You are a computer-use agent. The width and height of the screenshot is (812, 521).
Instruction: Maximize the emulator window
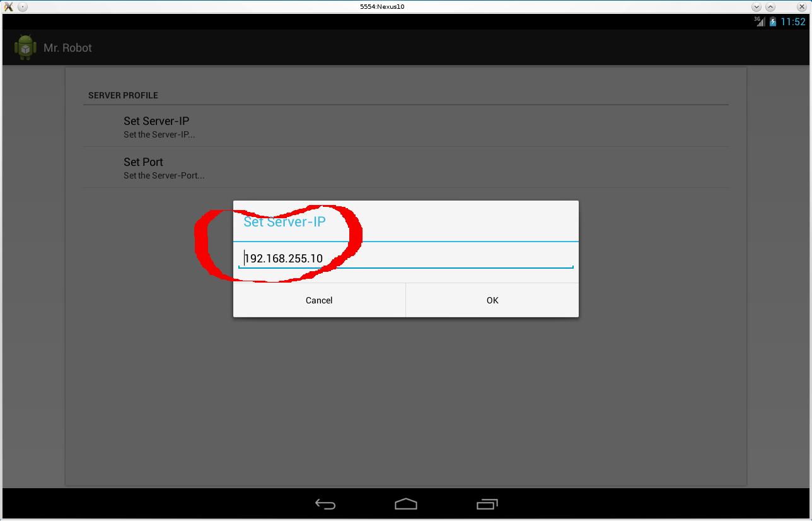(771, 6)
